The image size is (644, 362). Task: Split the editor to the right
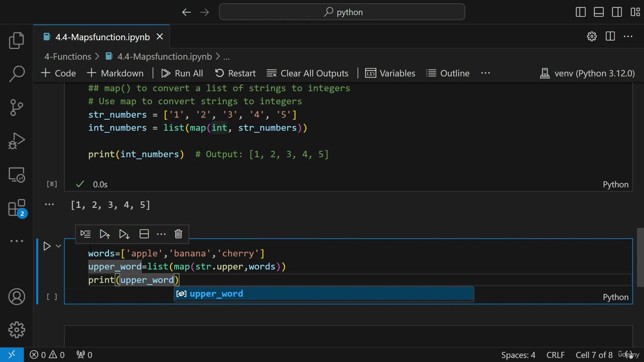610,36
